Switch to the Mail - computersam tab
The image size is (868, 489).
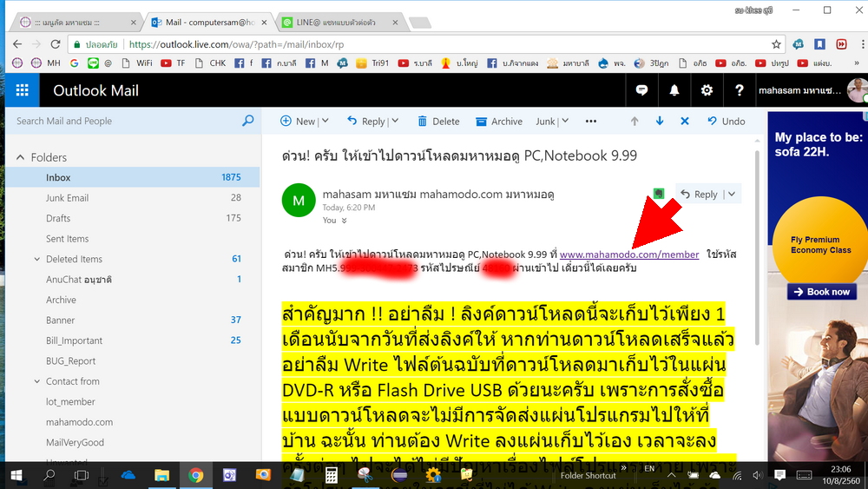[210, 23]
